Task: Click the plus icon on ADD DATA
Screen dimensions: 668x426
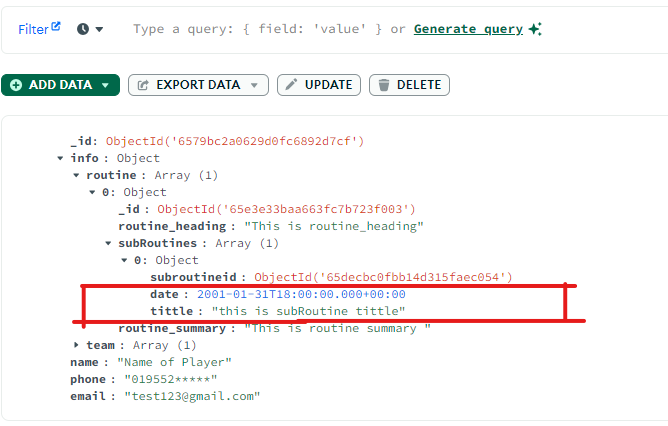Action: coord(15,85)
